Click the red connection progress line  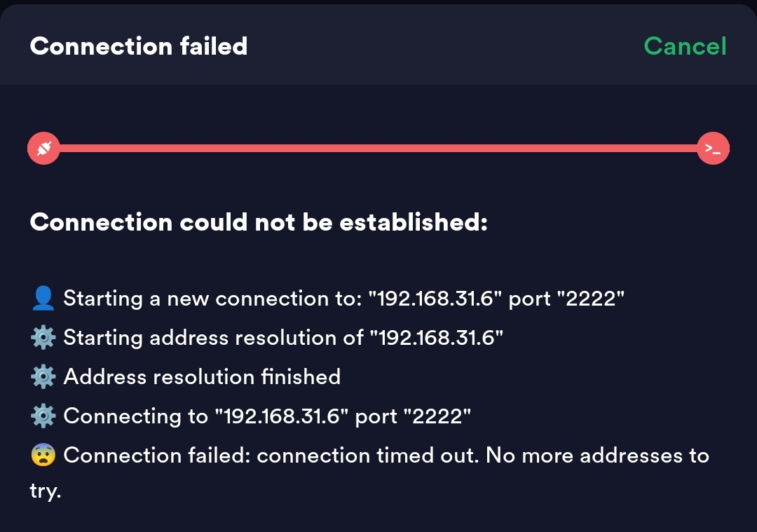[x=378, y=149]
